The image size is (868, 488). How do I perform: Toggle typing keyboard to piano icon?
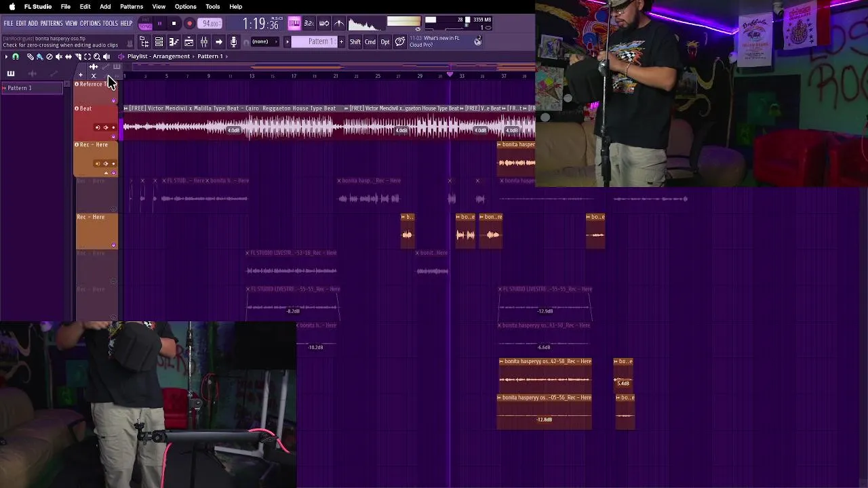pos(294,24)
